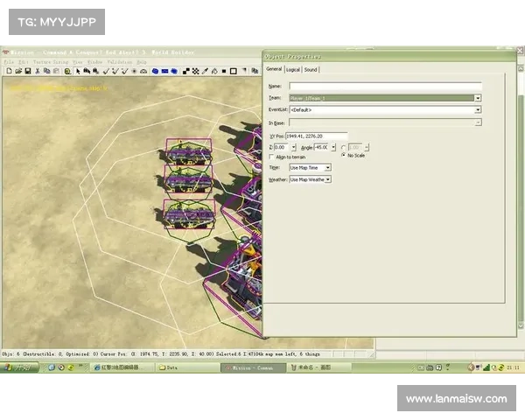The image size is (525, 420).
Task: Click the middle of the three checkmark toolbar icons
Action: point(115,71)
